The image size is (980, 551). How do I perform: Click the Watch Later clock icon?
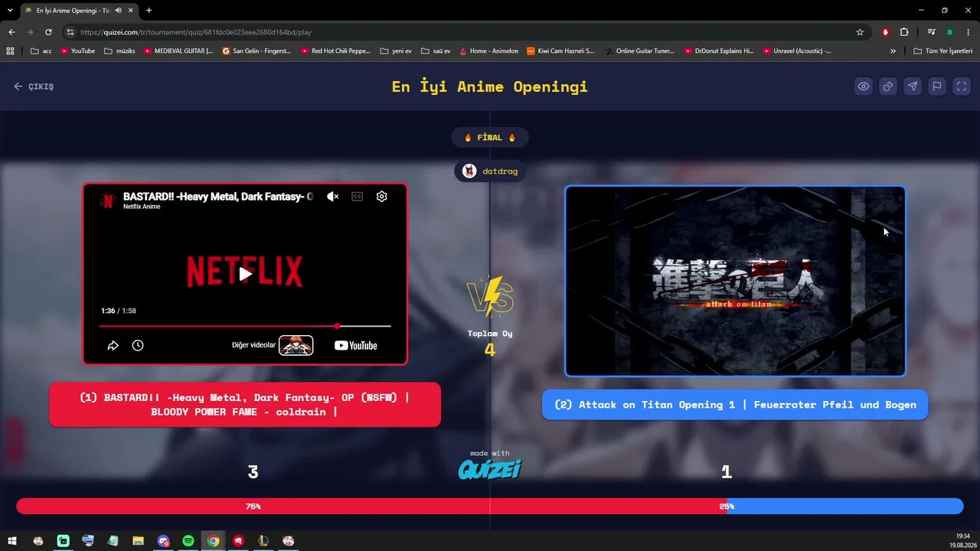coord(138,345)
